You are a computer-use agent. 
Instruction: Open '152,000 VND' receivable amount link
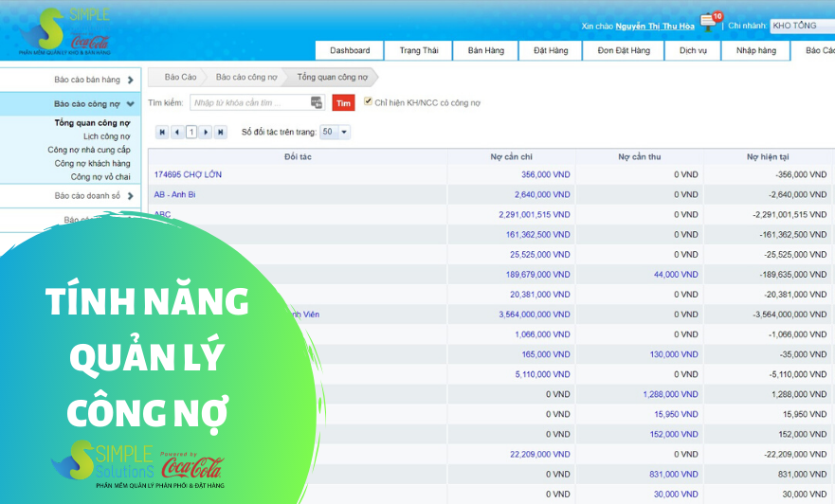pyautogui.click(x=674, y=434)
